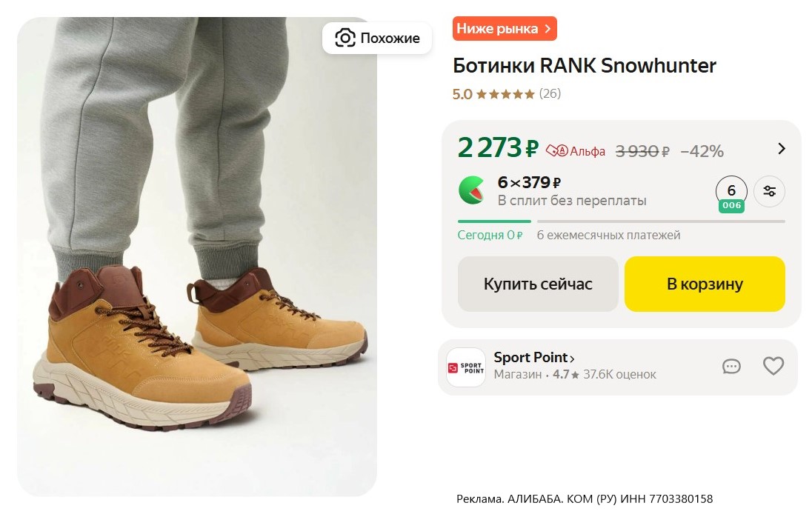Viewport: 812px width, 517px height.
Task: Click the Sport Point store logo
Action: click(x=466, y=367)
